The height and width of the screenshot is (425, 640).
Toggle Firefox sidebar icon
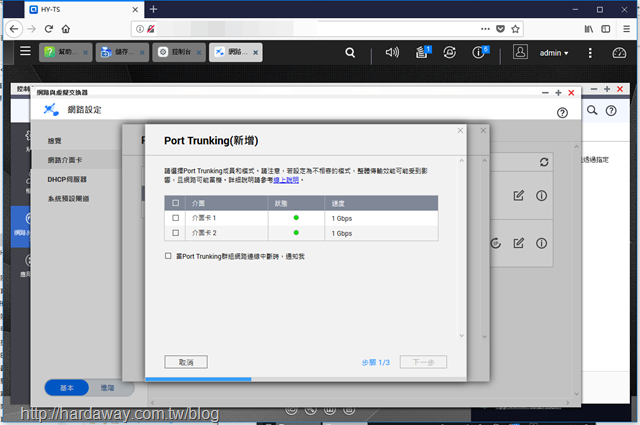coord(606,29)
